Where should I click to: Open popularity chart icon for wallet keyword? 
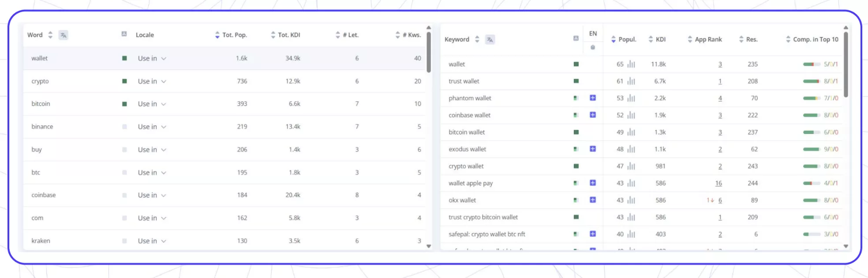pos(631,64)
